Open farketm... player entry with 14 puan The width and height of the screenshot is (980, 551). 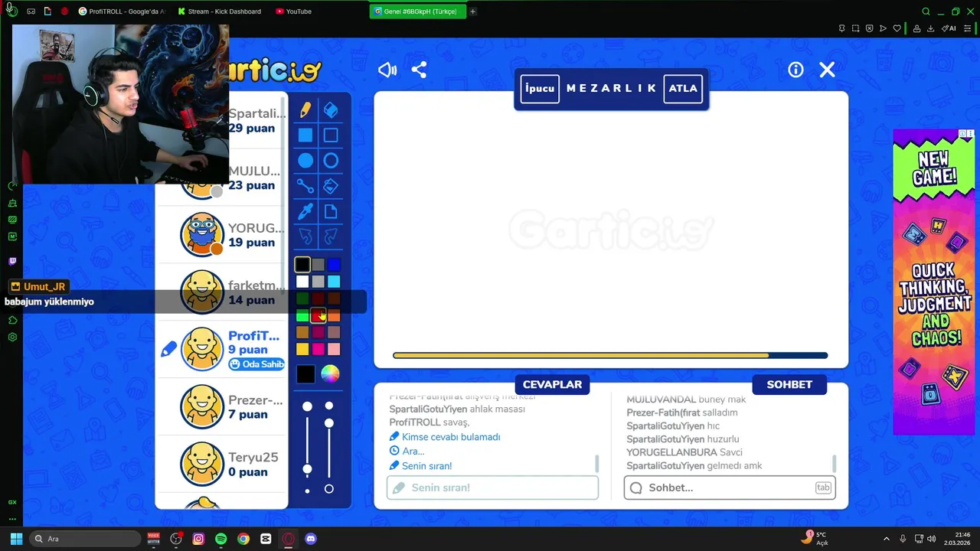click(x=222, y=292)
